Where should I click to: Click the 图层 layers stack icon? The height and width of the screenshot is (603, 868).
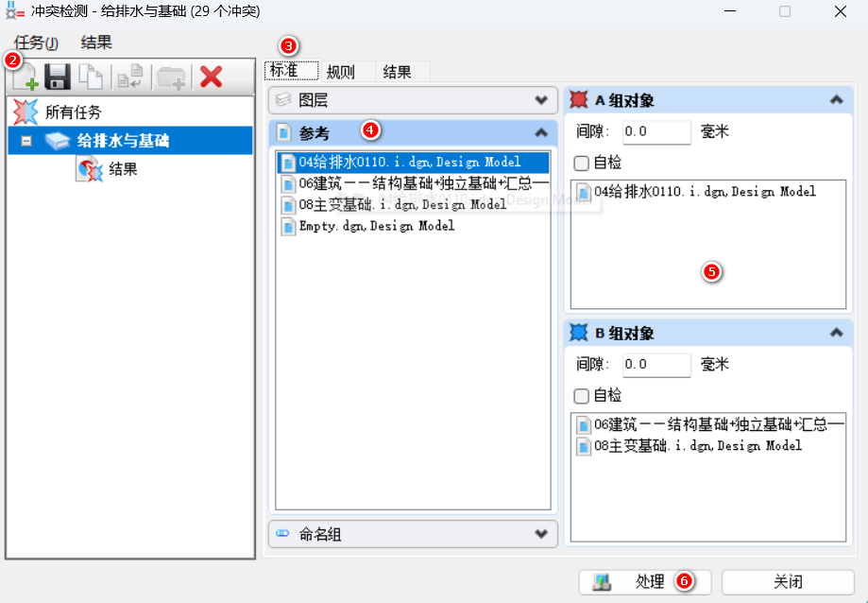[x=283, y=99]
